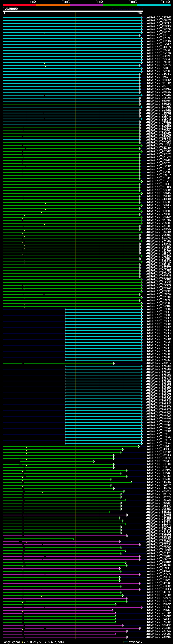Select label UniRef100_B4SAL7
173x644 pixels.
point(158,449)
